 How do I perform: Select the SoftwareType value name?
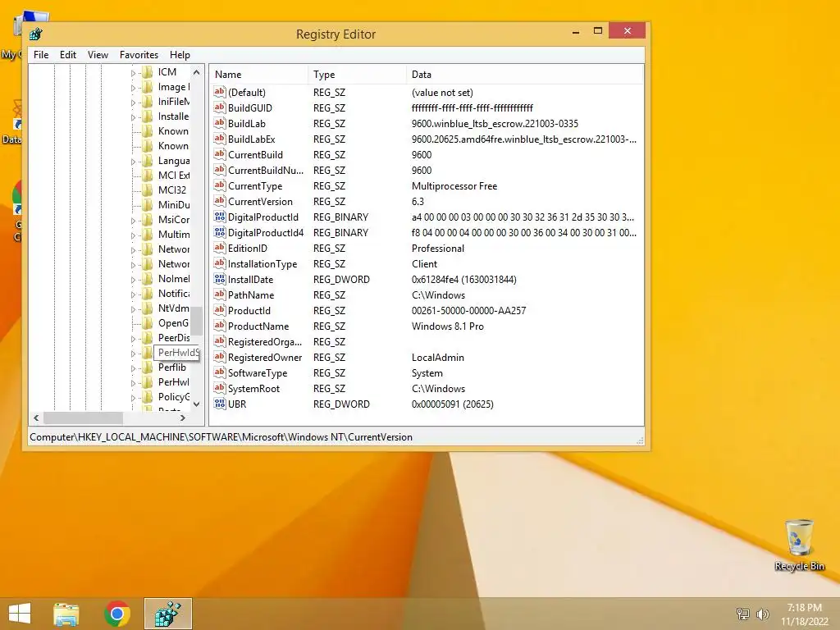(x=257, y=373)
